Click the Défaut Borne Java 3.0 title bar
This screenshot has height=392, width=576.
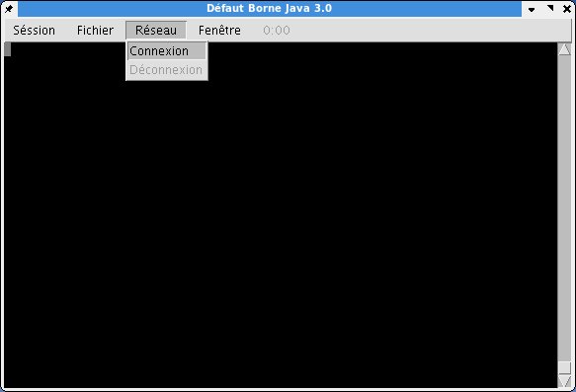pyautogui.click(x=270, y=9)
